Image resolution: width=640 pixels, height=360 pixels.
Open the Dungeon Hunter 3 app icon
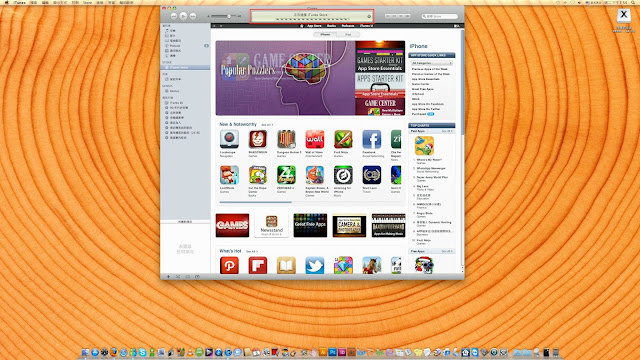286,139
